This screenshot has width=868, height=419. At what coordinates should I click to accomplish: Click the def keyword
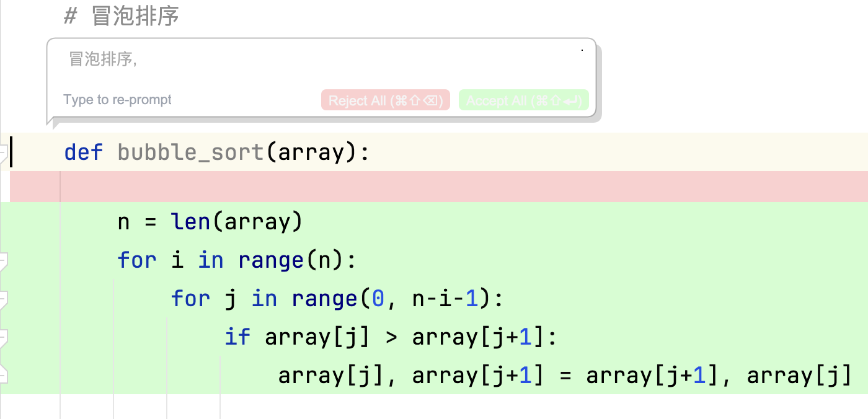84,152
